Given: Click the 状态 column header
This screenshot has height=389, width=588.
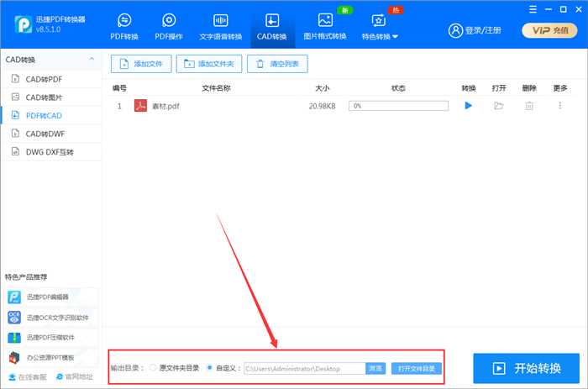Looking at the screenshot, I should tap(398, 88).
